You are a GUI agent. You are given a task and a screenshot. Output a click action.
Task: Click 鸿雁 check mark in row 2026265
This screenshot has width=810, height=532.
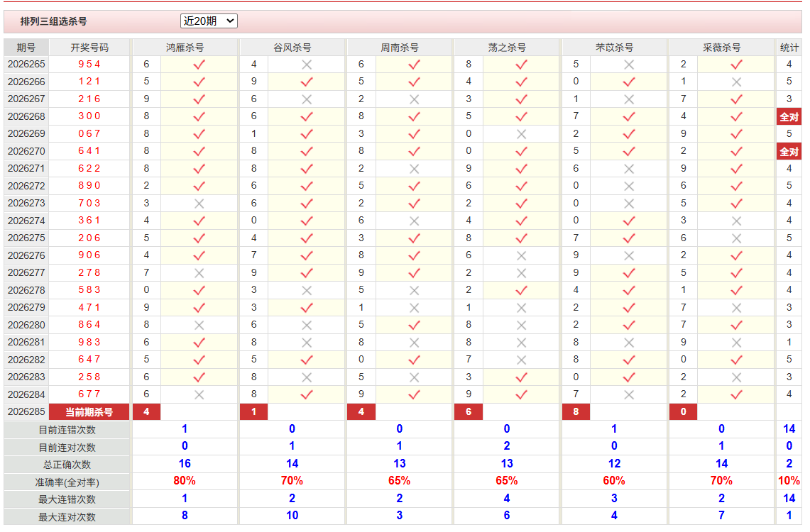pyautogui.click(x=199, y=65)
